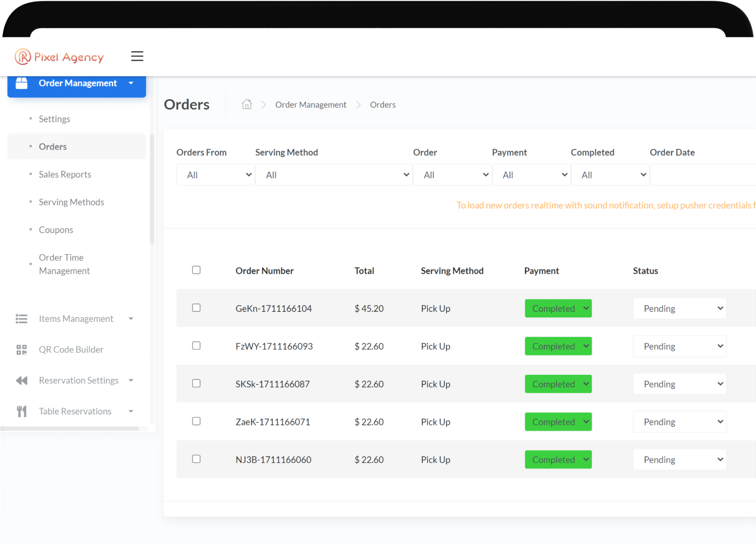Check the box for order NJ3B-1711166060
Viewport: 756px width, 544px height.
coord(197,459)
